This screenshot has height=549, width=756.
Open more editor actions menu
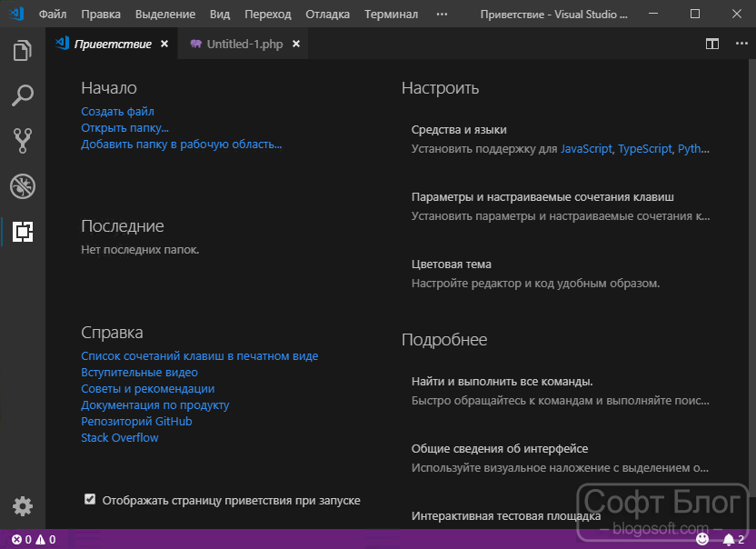pos(741,44)
